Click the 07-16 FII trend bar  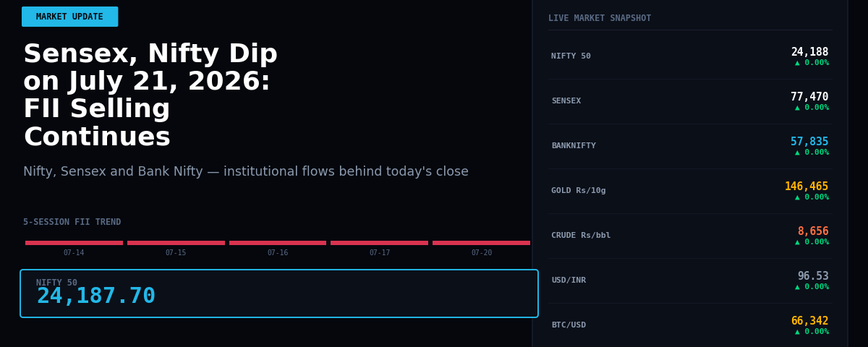278,243
